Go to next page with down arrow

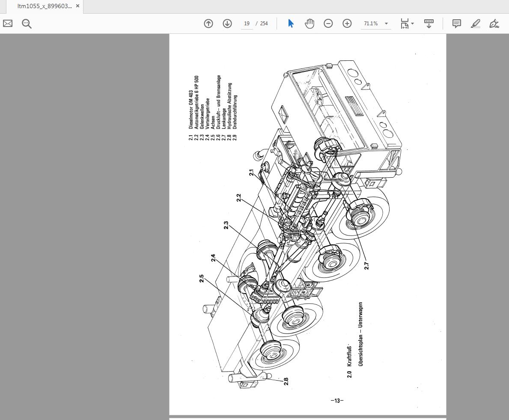pyautogui.click(x=227, y=24)
